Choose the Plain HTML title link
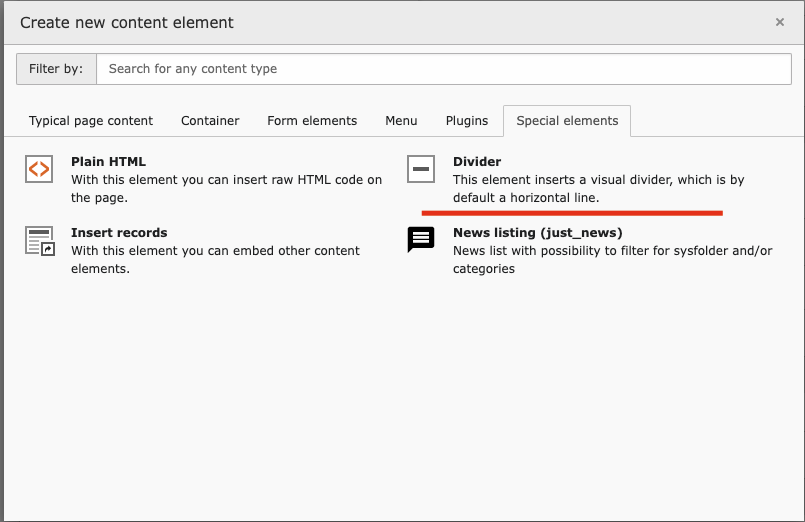805x522 pixels. pyautogui.click(x=108, y=161)
